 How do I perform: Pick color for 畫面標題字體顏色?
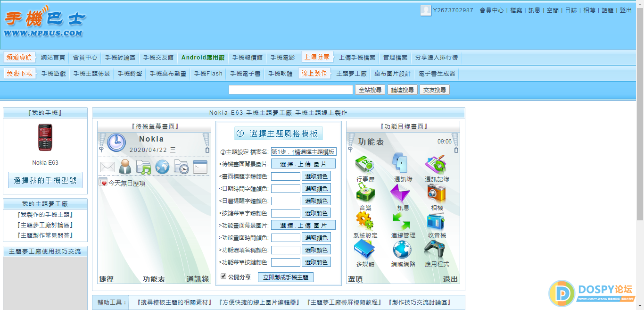coord(316,176)
